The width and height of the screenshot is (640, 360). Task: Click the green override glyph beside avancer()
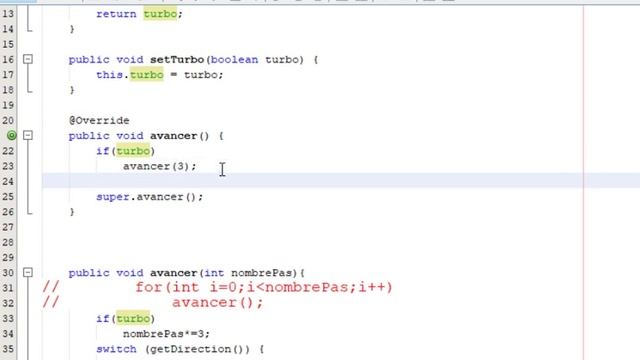12,135
